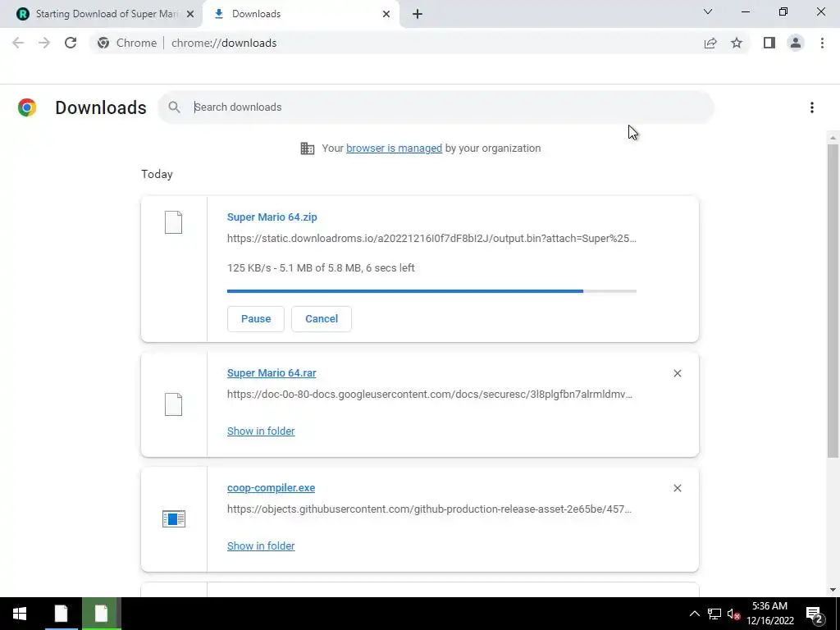Screen dimensions: 840x630
Task: Click the Chrome logo beside Downloads
Action: click(x=27, y=107)
